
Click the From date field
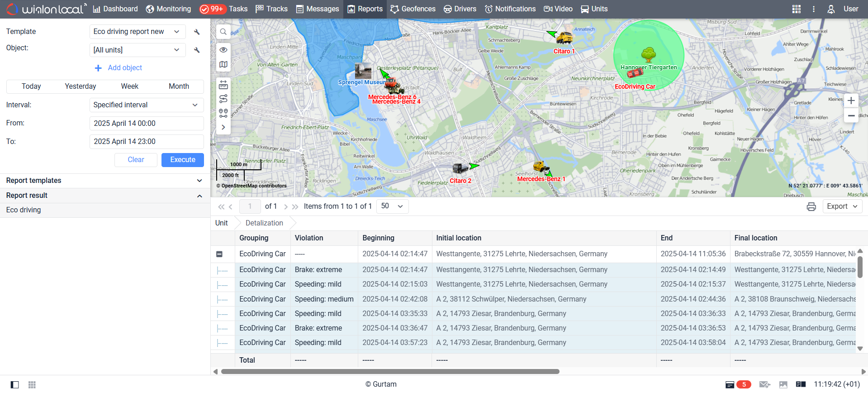147,123
